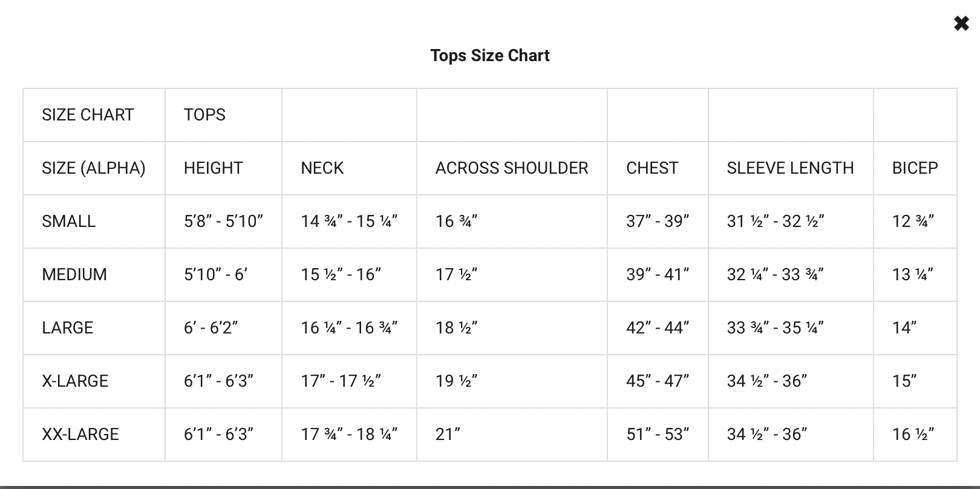980x489 pixels.
Task: Click the ACROSS SHOULDER column header
Action: (x=512, y=168)
